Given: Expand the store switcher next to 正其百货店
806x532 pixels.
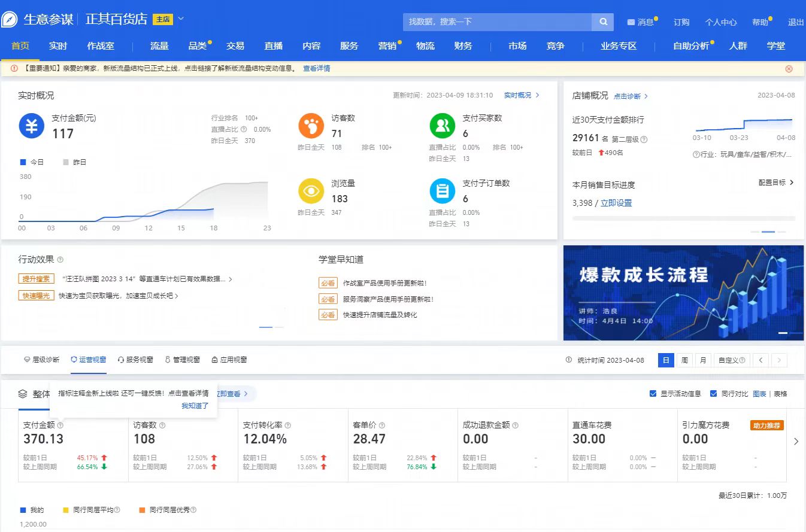Looking at the screenshot, I should point(180,19).
